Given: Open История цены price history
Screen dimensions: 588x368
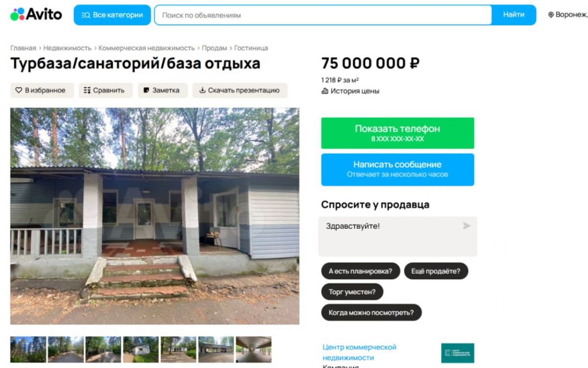Looking at the screenshot, I should pos(350,91).
